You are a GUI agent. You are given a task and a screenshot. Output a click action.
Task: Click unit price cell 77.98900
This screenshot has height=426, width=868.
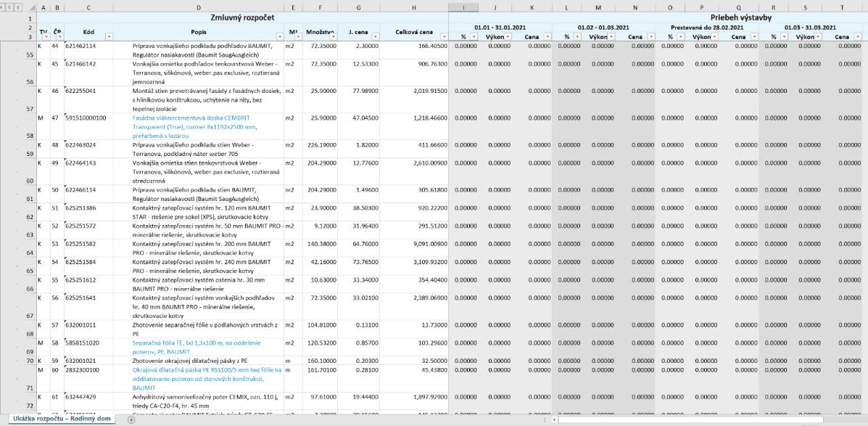coord(358,99)
